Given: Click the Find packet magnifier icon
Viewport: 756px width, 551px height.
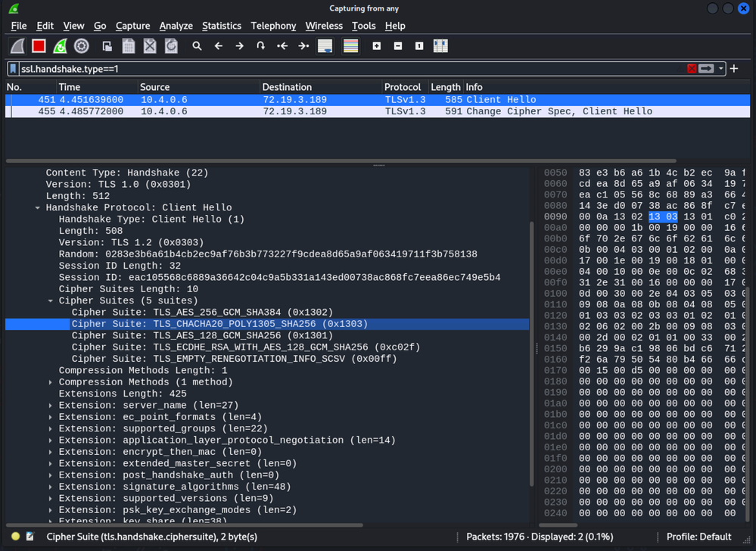Looking at the screenshot, I should pos(197,46).
